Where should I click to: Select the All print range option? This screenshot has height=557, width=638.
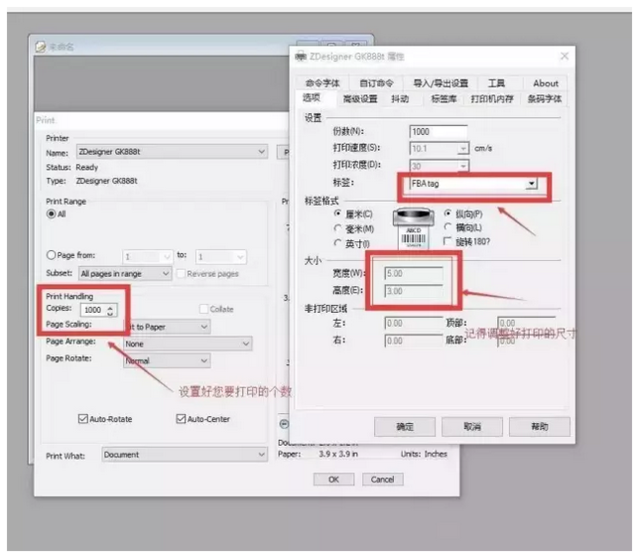pos(52,213)
